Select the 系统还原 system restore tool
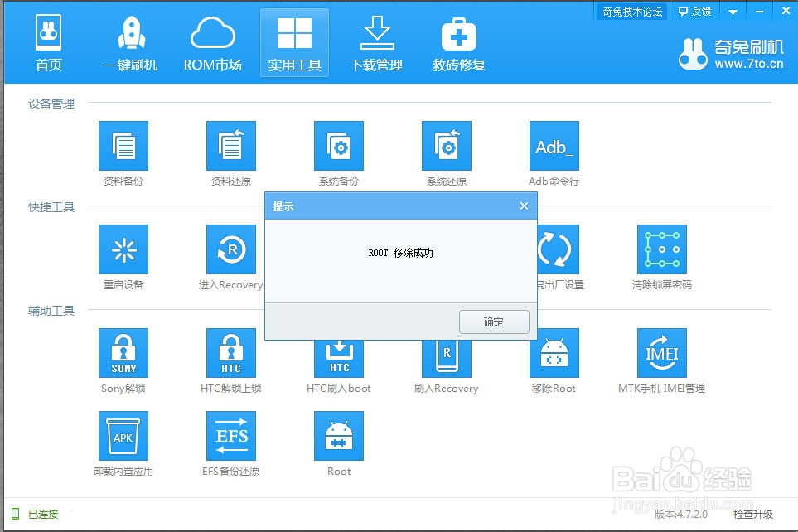798x532 pixels. click(446, 149)
